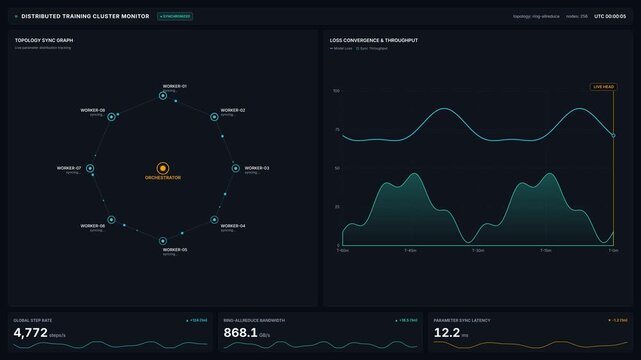Click the 100 y-axis label

336,91
